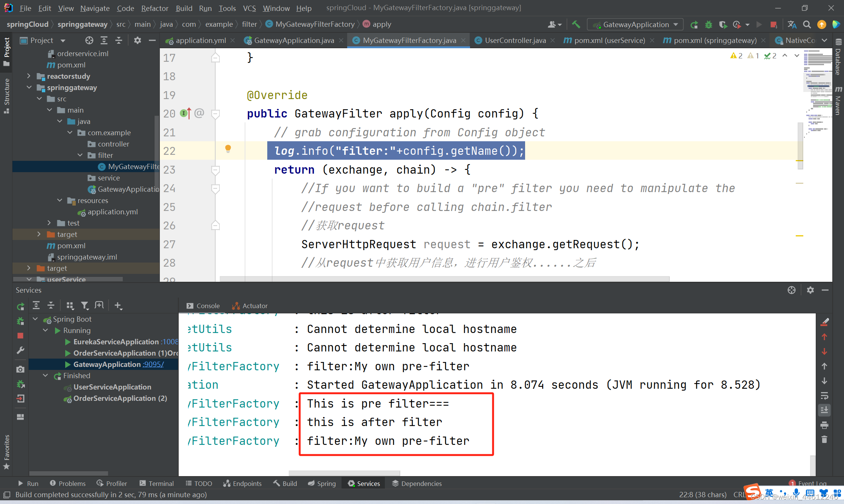The height and width of the screenshot is (504, 844).
Task: Toggle the Favorites tool window stripe button
Action: click(6, 452)
